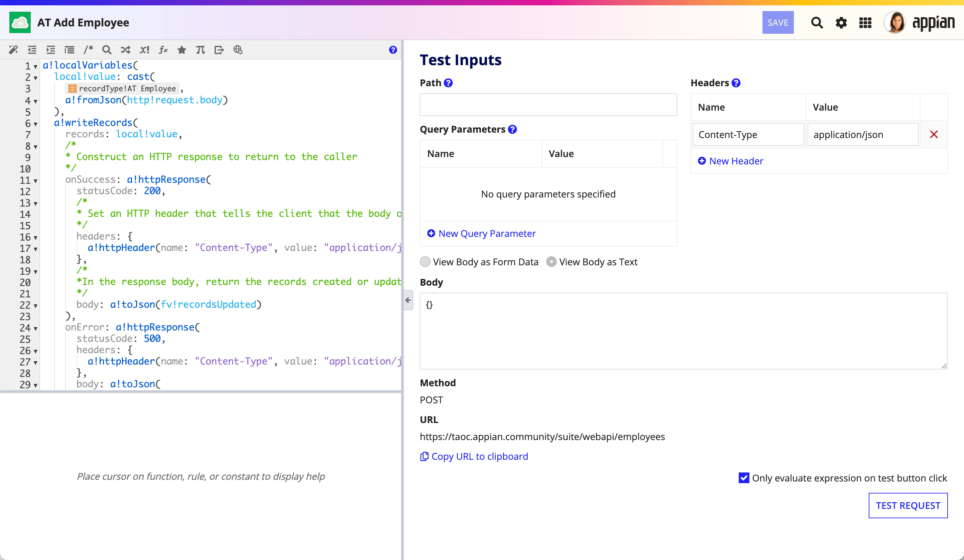Open find in expression magnifier icon

tap(107, 50)
